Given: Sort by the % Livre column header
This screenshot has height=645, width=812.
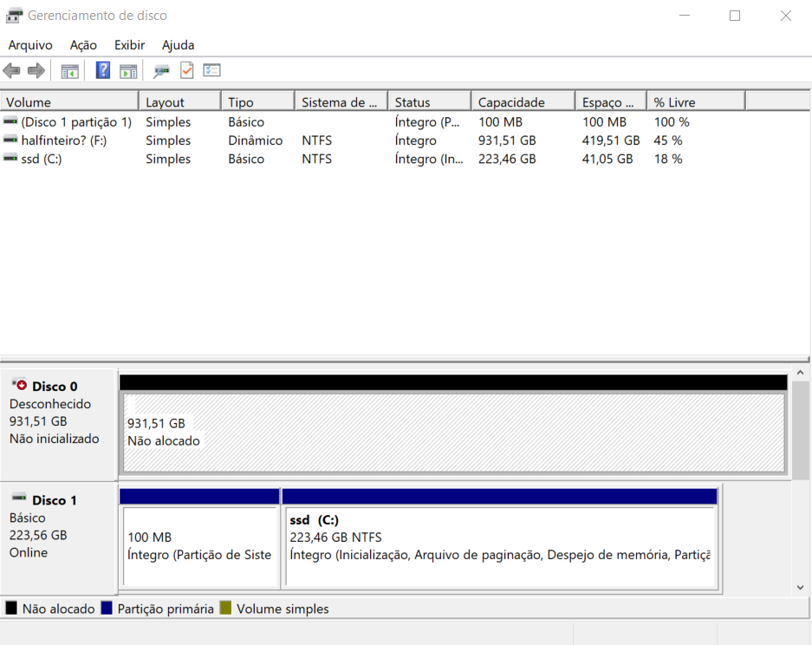Looking at the screenshot, I should click(697, 102).
